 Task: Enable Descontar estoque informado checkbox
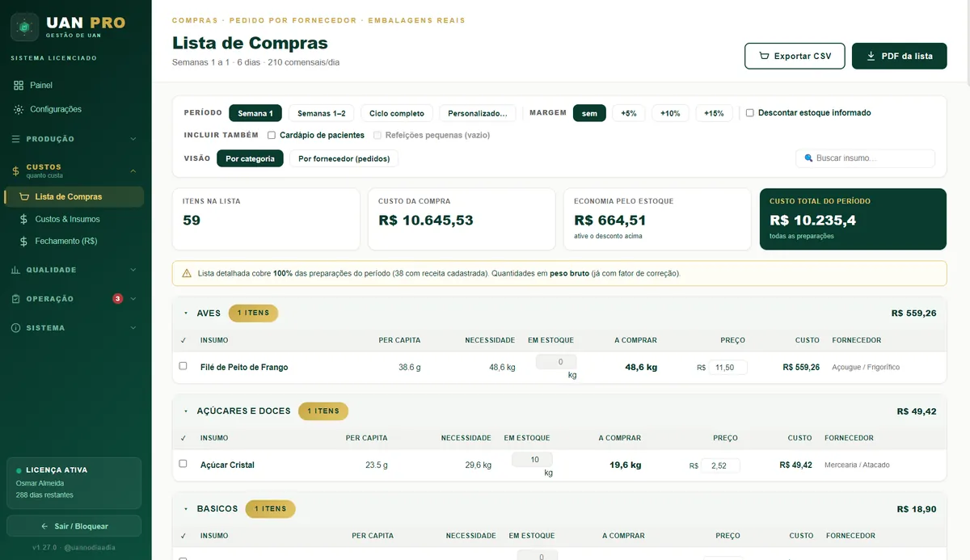[750, 113]
